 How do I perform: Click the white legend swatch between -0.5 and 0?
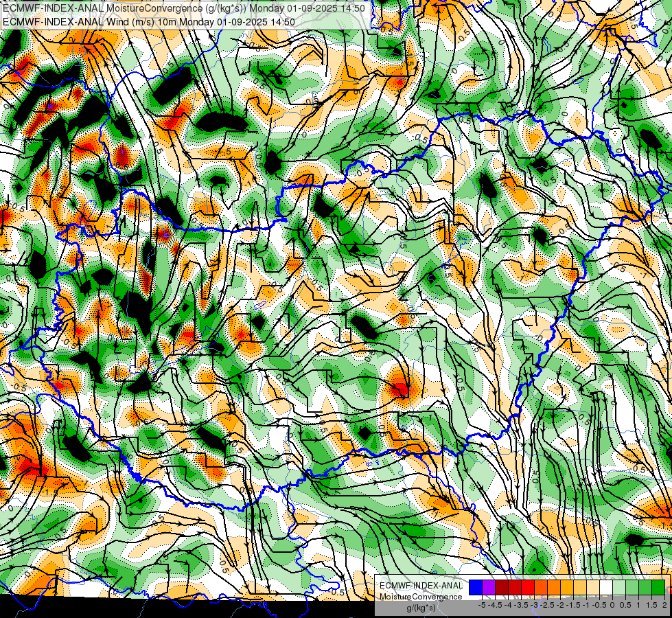[606, 588]
